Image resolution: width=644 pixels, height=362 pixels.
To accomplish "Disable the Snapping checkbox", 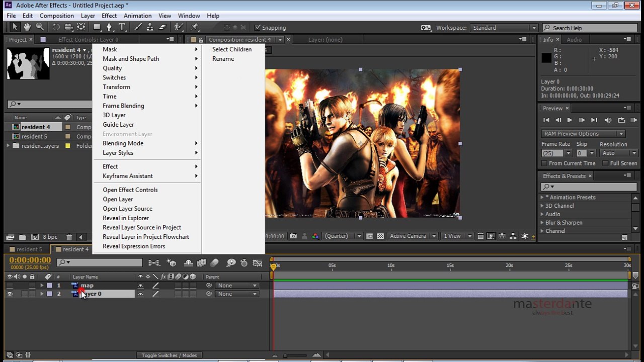I will pos(258,28).
